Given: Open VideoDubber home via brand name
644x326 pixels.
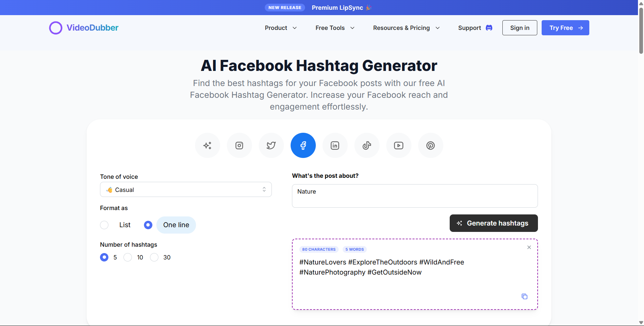Looking at the screenshot, I should click(92, 28).
